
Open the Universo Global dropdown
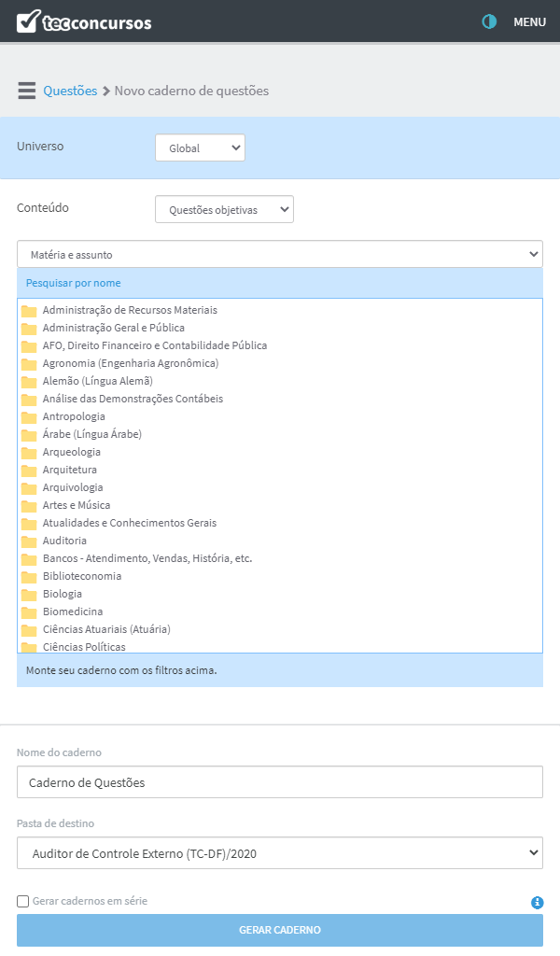(200, 148)
